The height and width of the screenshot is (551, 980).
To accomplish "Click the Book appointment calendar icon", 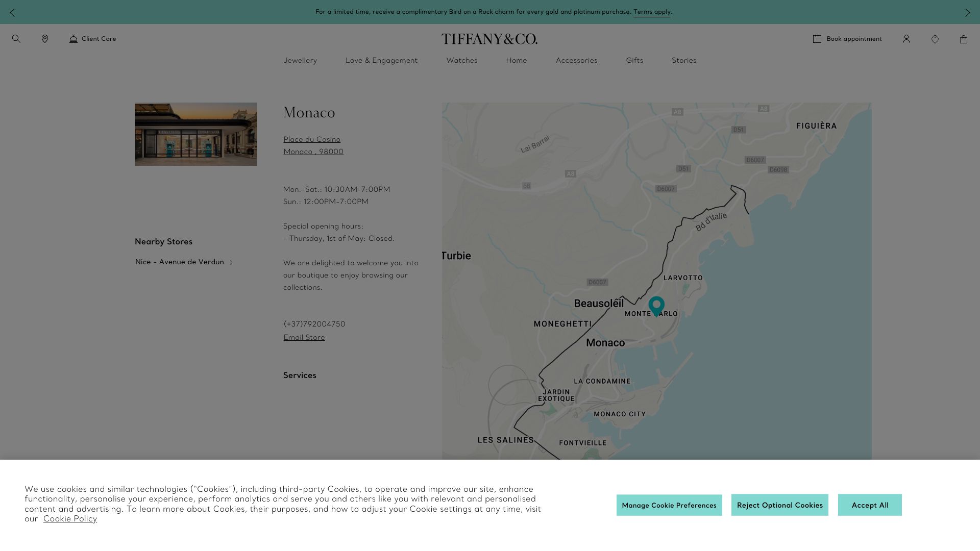I will pos(817,39).
